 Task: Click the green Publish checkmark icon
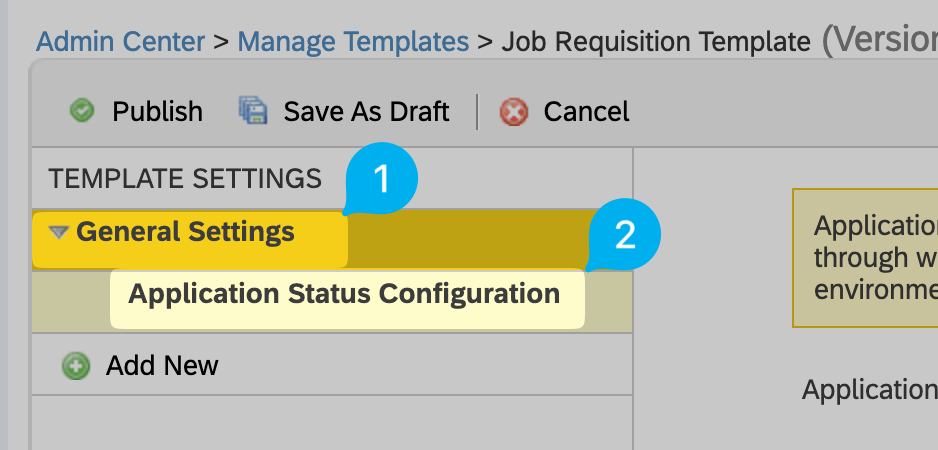[83, 111]
